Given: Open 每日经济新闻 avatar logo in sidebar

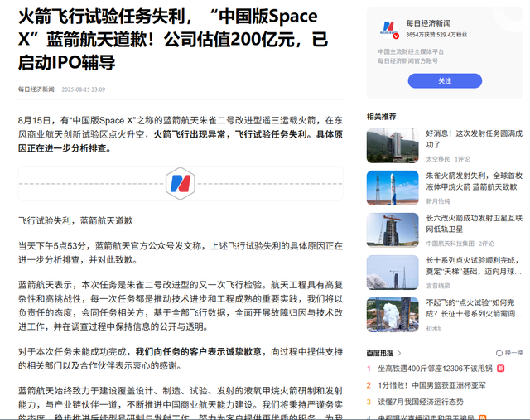Looking at the screenshot, I should point(388,28).
